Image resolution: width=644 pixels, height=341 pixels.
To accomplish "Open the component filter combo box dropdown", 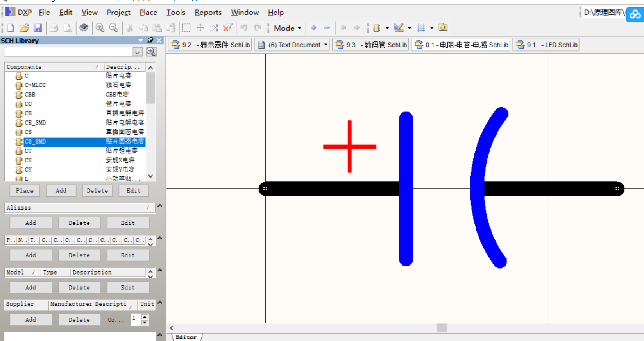I will (x=138, y=52).
